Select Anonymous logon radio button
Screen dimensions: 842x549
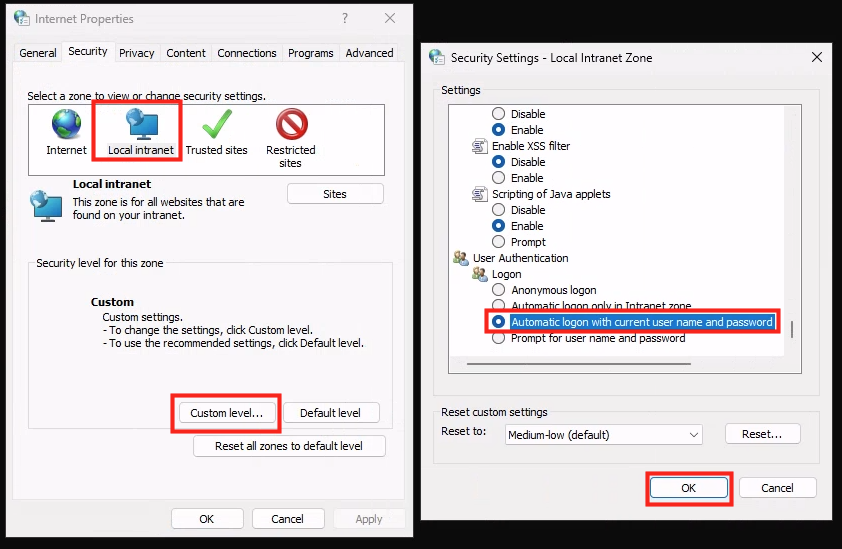tap(498, 290)
